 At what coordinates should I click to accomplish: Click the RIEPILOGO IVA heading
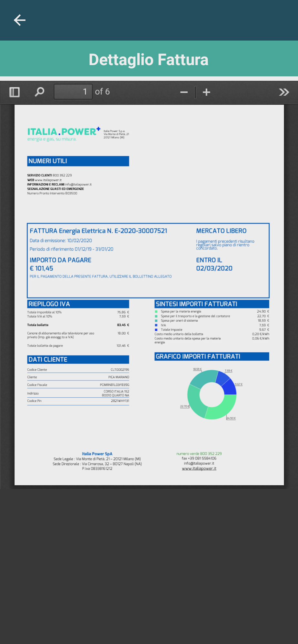coord(78,304)
